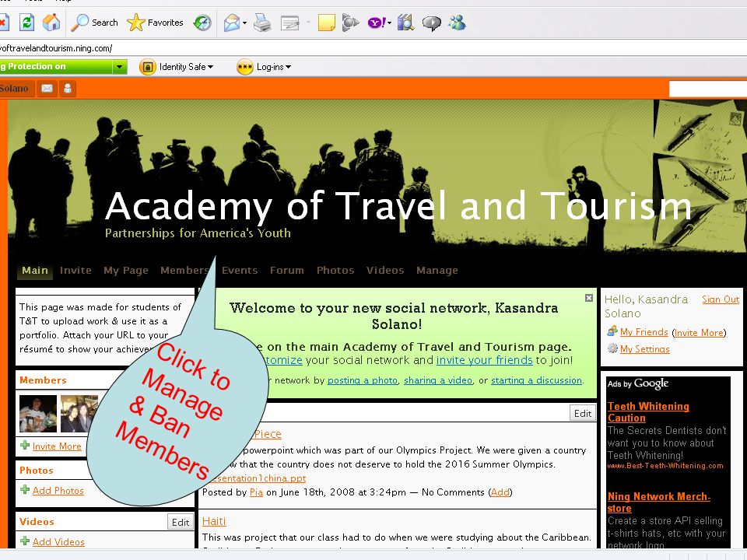Open the second member photo thumbnail
Screen dimensions: 747x560
79,413
